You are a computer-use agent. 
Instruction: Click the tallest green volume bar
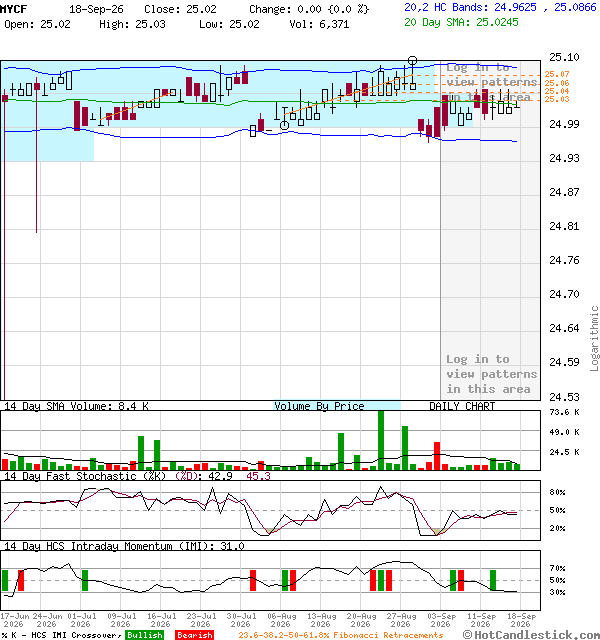[x=381, y=440]
